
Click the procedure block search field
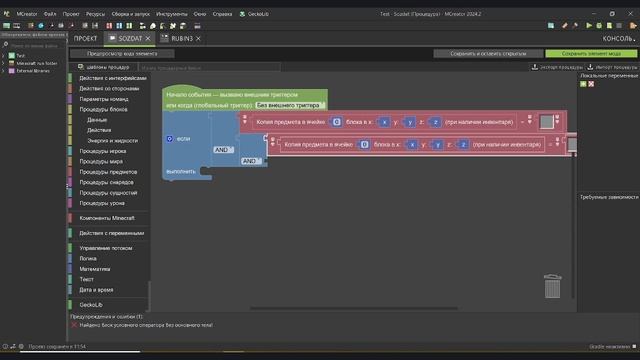(x=209, y=68)
